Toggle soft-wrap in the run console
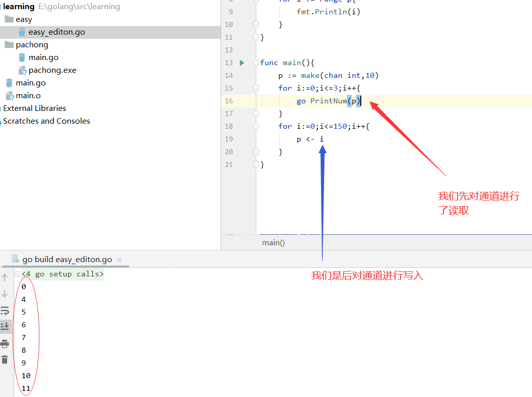 click(5, 310)
